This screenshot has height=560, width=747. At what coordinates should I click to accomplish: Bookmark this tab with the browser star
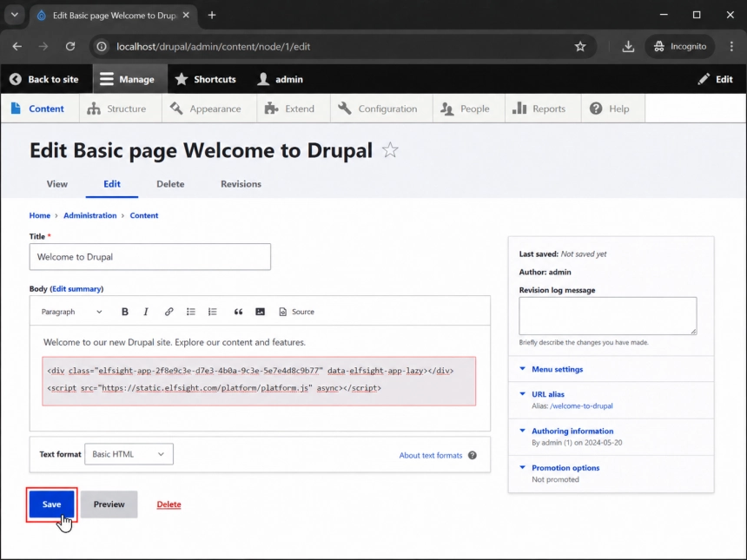pos(579,46)
